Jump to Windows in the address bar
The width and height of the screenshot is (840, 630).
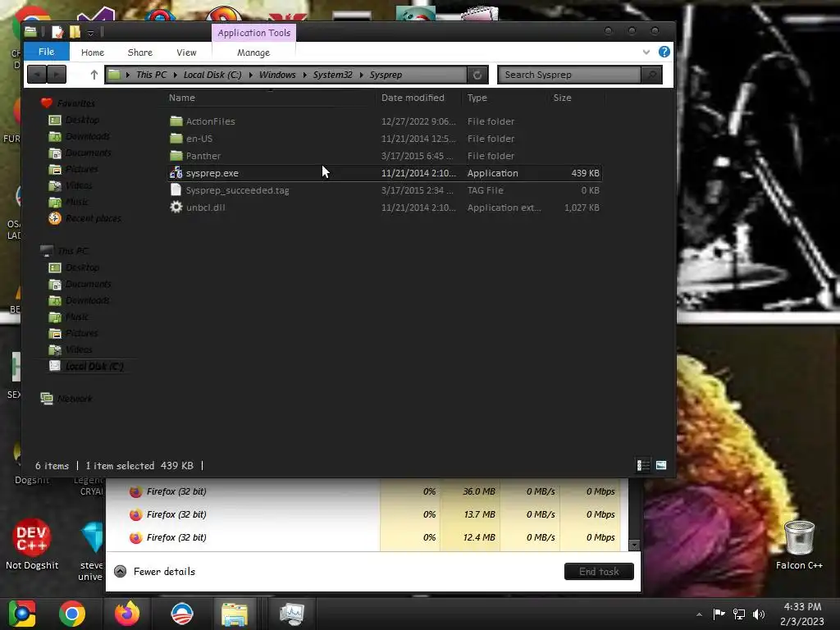coord(277,75)
